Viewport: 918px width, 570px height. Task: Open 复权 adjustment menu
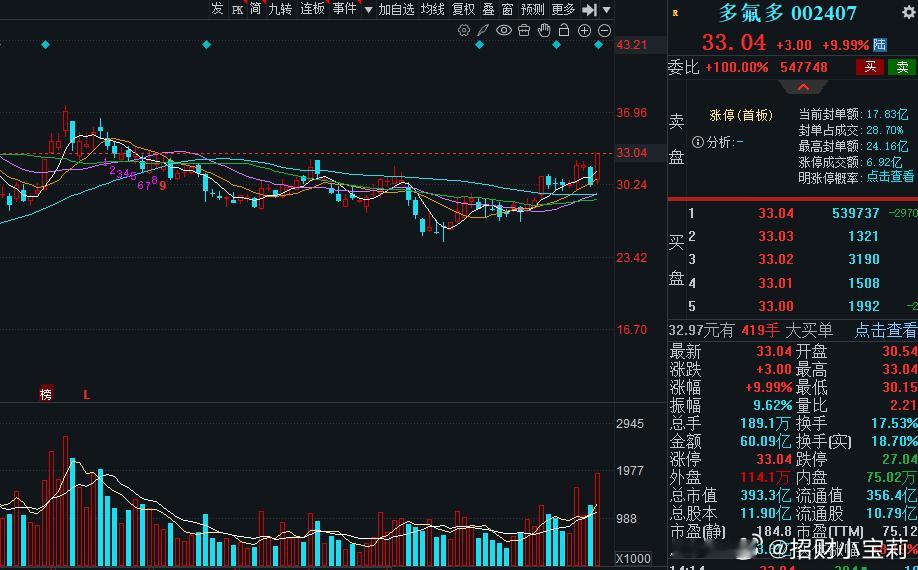pos(463,9)
